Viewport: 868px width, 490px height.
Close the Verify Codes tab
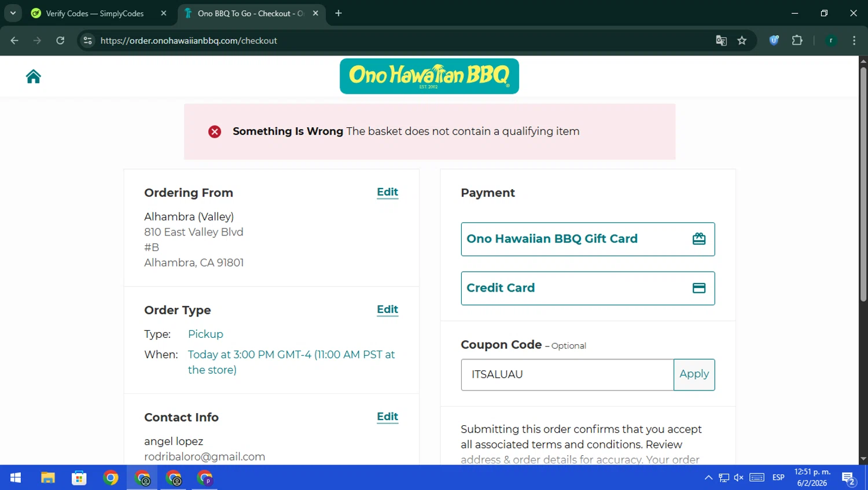(x=164, y=13)
